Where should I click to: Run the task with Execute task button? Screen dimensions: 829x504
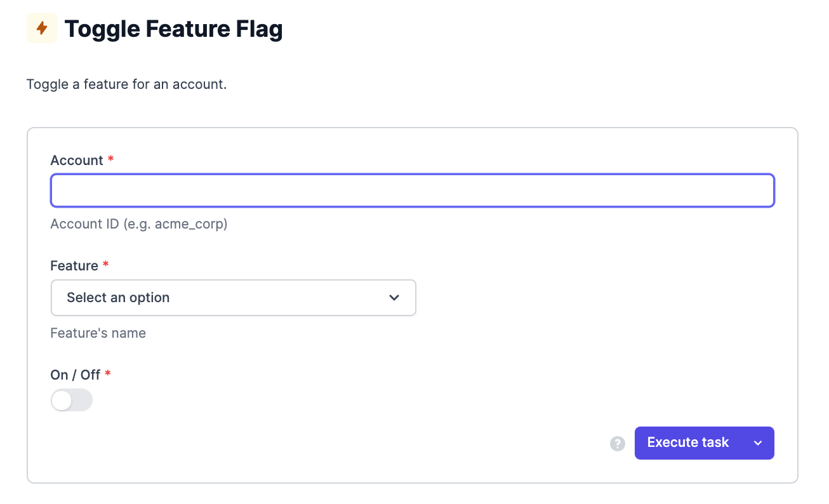(x=688, y=443)
